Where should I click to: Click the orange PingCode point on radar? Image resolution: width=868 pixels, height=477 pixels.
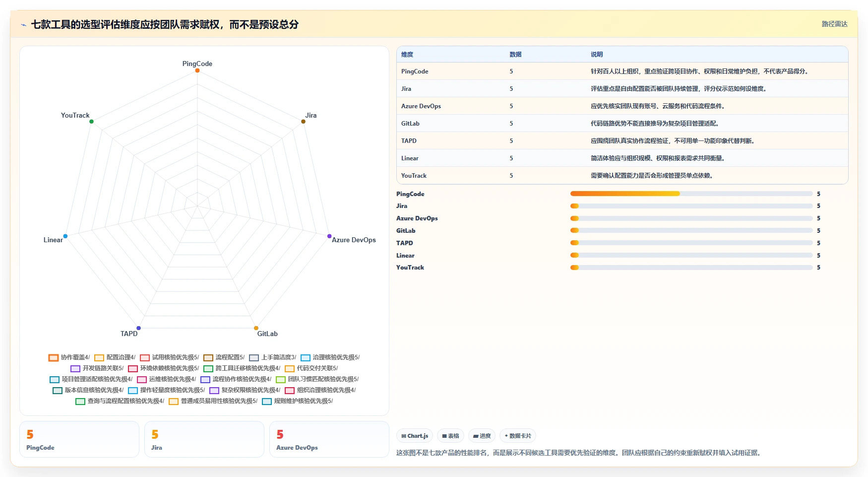197,70
